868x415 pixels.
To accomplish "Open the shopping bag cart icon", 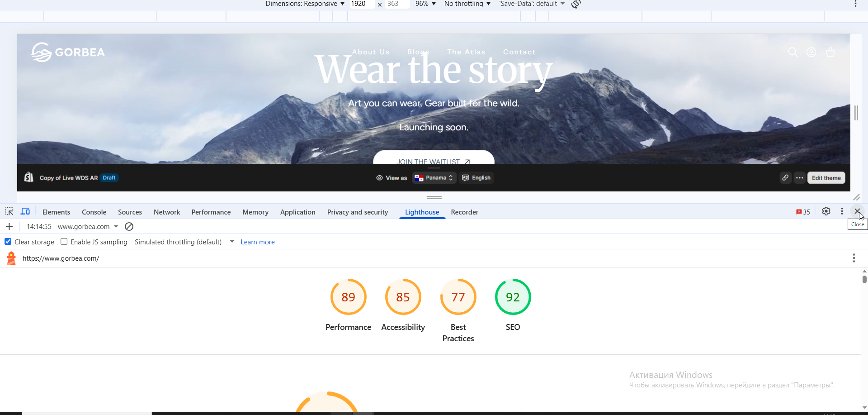I will [830, 52].
